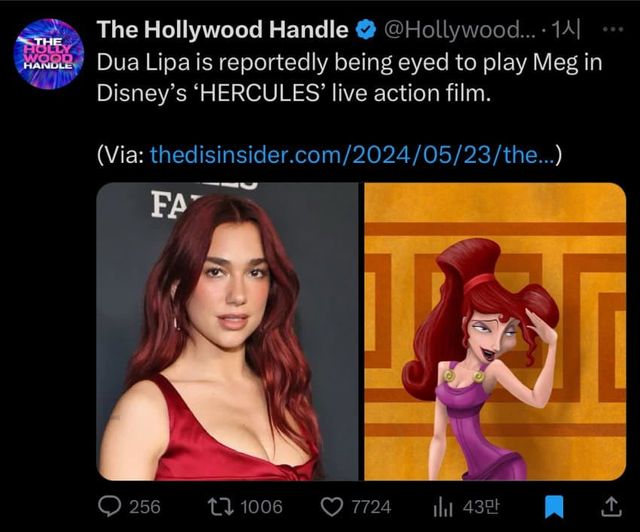Click the repost arrows icon
This screenshot has height=532, width=640.
[217, 506]
